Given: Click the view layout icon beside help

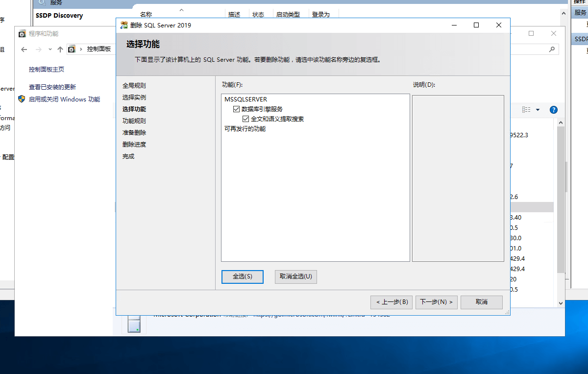Looking at the screenshot, I should coord(526,110).
